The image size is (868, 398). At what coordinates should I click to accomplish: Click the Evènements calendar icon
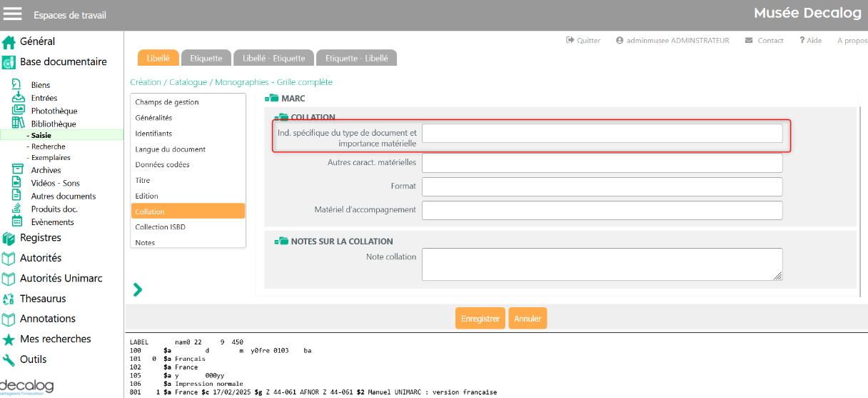pos(18,222)
